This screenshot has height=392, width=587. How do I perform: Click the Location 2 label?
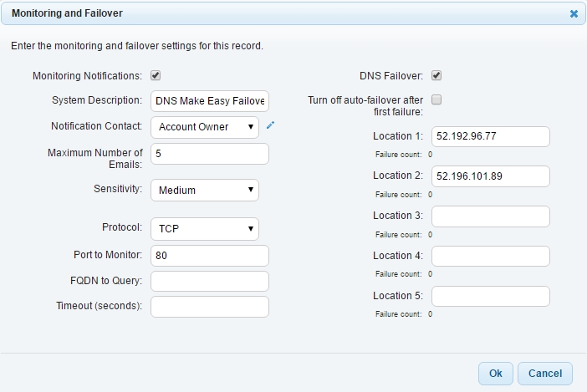397,176
